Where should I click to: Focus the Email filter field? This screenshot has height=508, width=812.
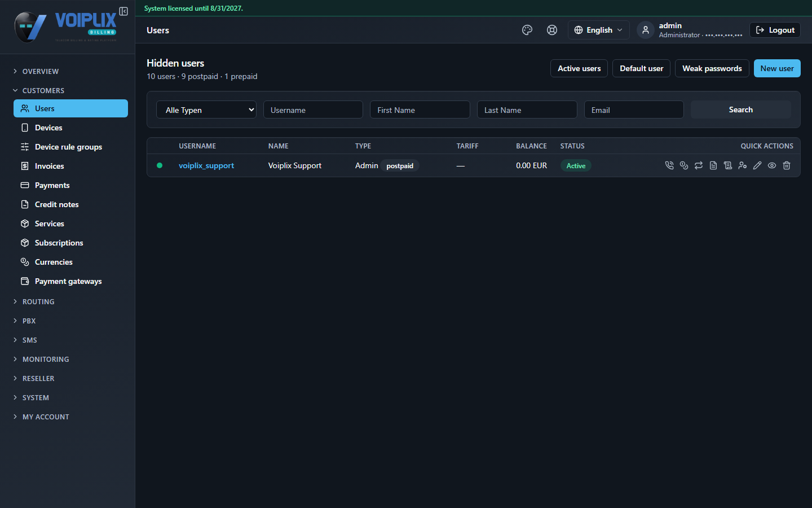coord(634,110)
